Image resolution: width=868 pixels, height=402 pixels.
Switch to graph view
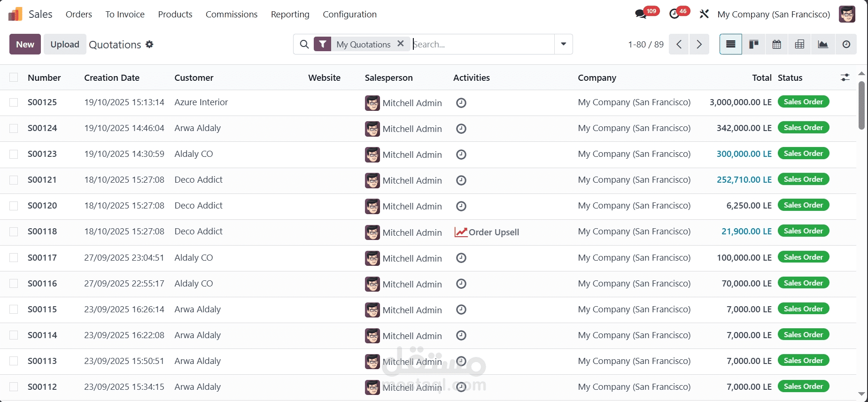point(823,44)
